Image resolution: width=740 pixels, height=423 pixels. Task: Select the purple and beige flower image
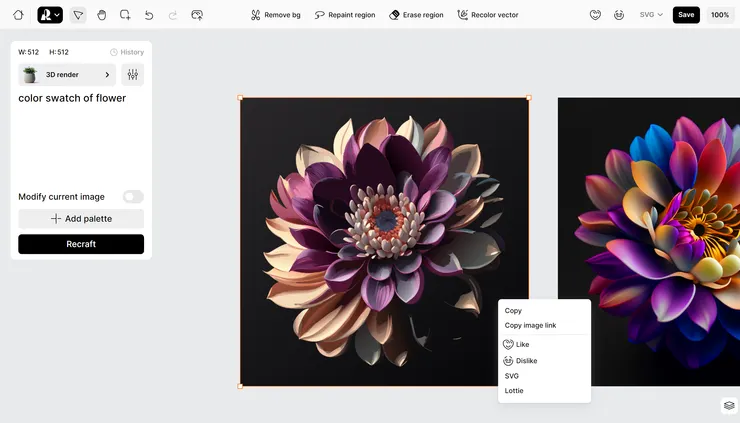click(385, 242)
